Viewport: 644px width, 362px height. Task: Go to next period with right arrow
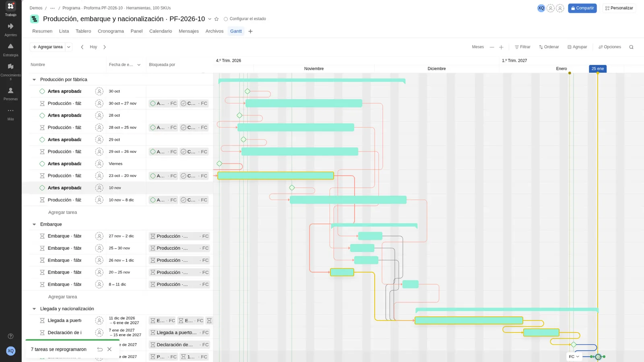click(105, 47)
